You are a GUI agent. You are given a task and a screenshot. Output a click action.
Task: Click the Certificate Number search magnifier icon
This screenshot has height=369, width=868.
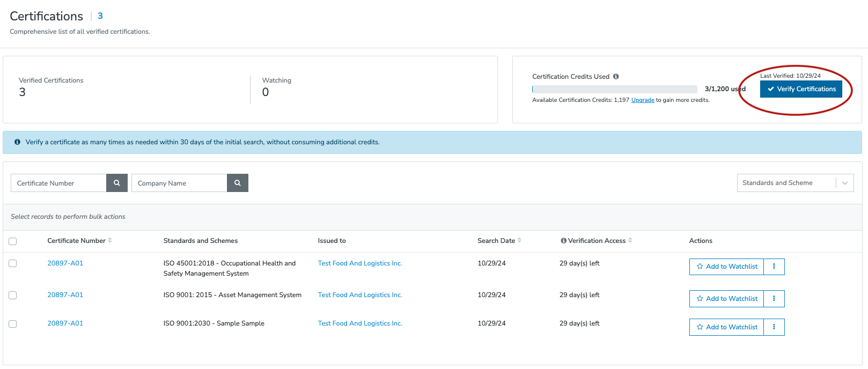pos(116,183)
